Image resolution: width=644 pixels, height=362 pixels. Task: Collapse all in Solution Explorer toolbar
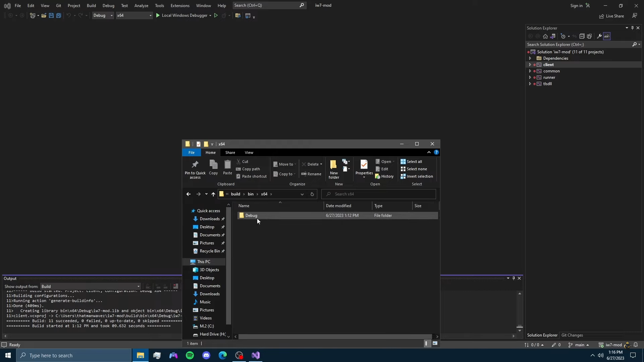tap(582, 36)
